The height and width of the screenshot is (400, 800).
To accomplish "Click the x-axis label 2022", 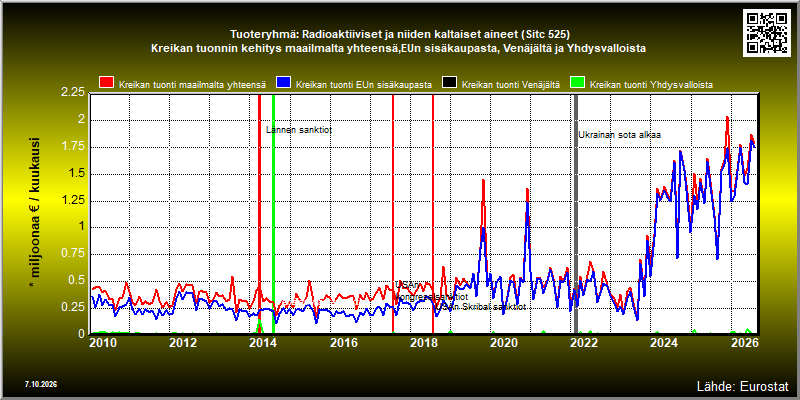I will (x=584, y=342).
